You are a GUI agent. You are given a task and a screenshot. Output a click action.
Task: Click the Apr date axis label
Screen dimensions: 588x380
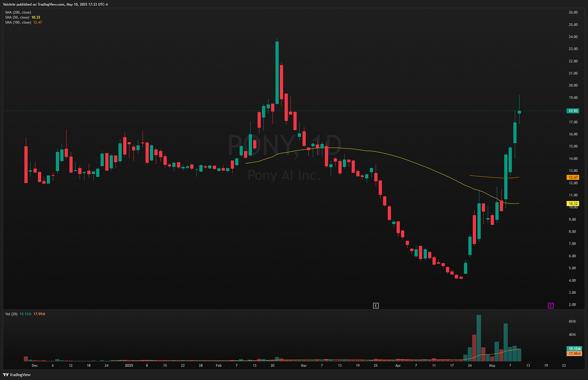pos(398,365)
